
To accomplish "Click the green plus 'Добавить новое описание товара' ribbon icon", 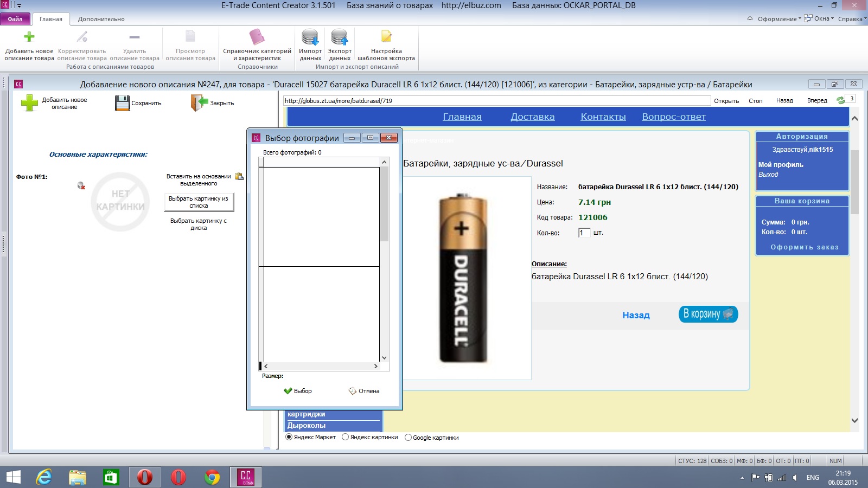I will pos(29,37).
